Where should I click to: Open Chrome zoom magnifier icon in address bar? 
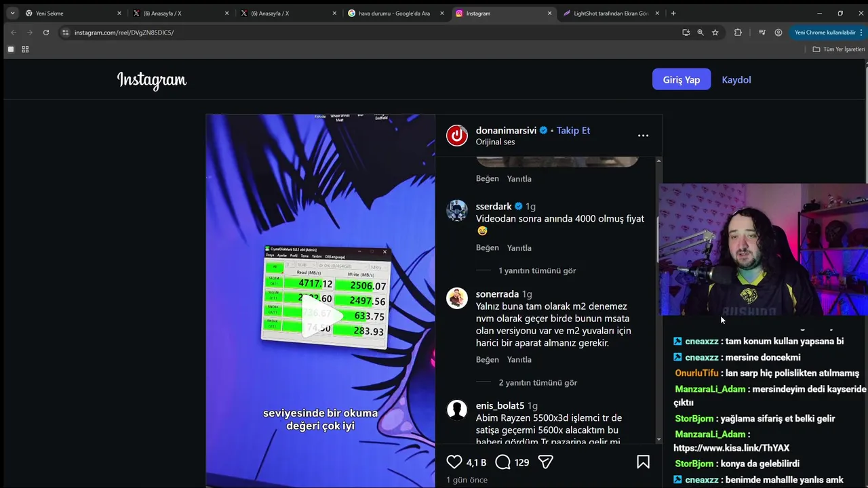(701, 33)
